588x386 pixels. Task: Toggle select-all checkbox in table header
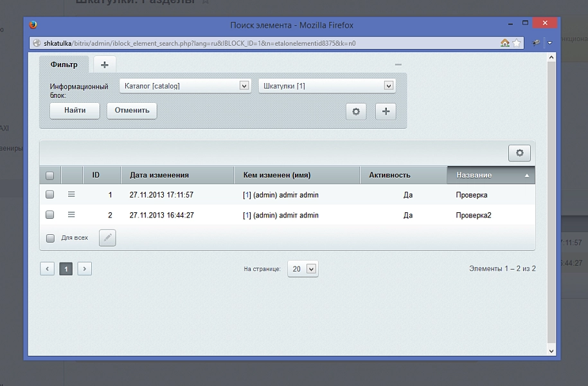point(49,176)
